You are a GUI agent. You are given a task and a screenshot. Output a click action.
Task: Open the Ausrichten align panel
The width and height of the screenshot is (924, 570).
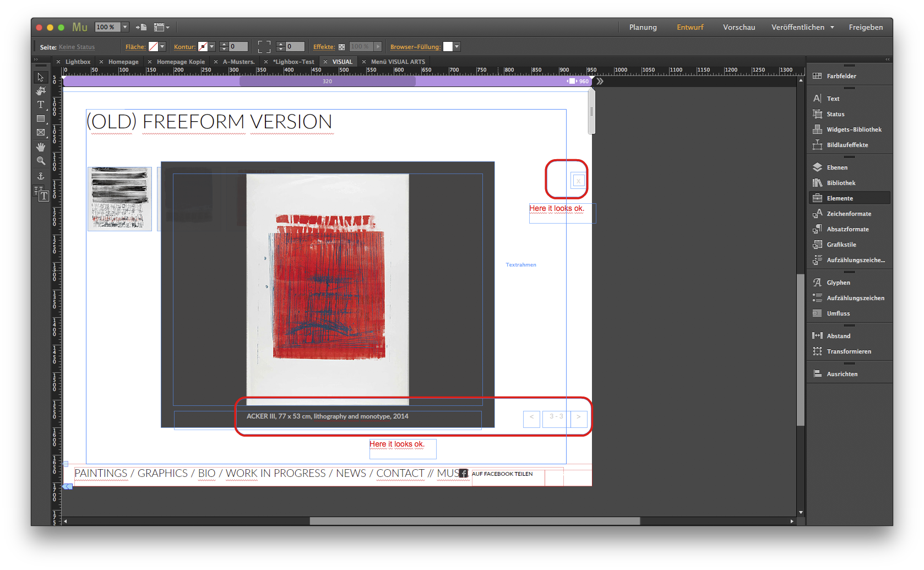click(x=849, y=374)
